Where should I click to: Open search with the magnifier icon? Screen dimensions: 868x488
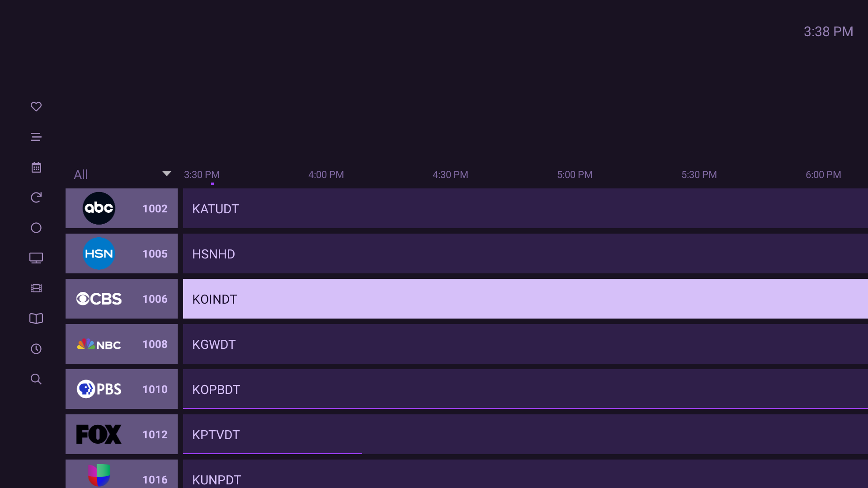pyautogui.click(x=36, y=379)
